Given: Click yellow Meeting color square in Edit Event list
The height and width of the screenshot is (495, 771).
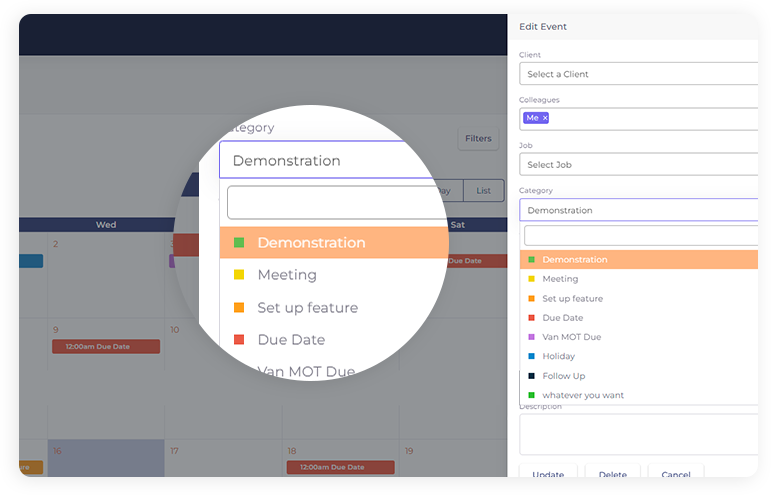Looking at the screenshot, I should point(531,279).
